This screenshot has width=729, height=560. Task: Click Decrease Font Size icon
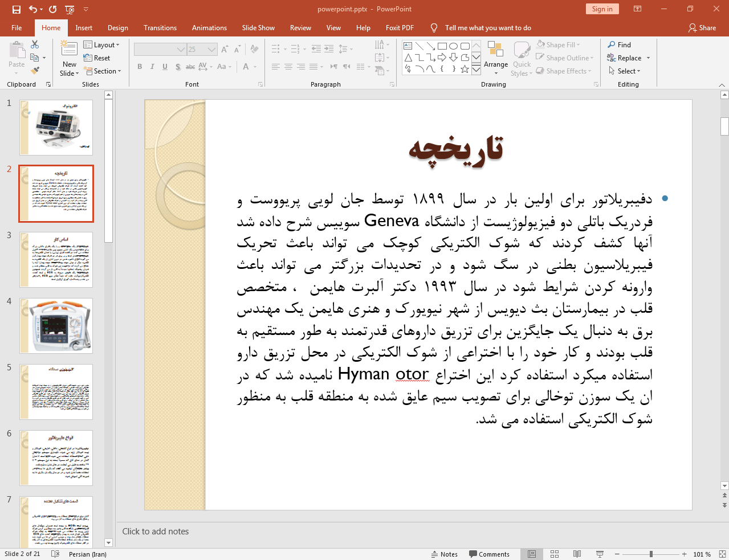point(237,50)
